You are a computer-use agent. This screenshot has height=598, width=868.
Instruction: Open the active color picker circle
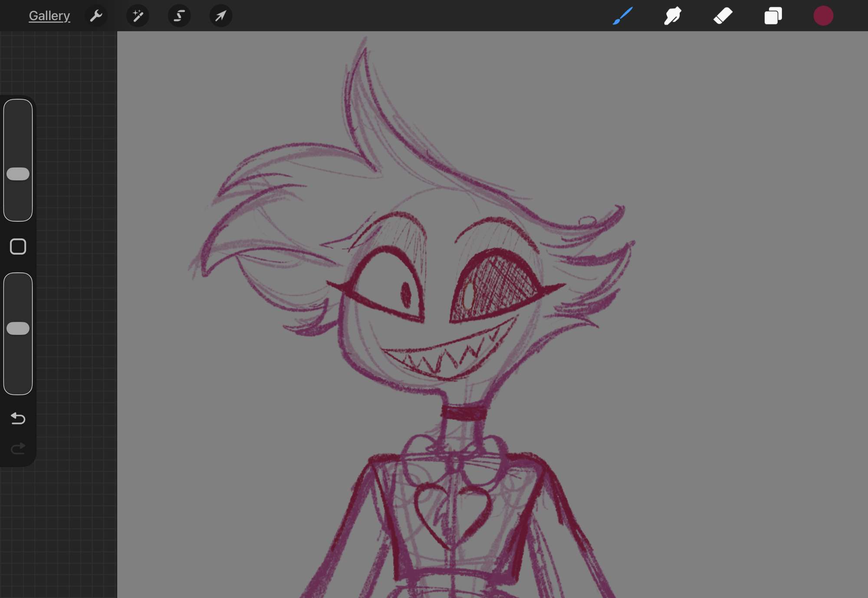[x=823, y=16]
